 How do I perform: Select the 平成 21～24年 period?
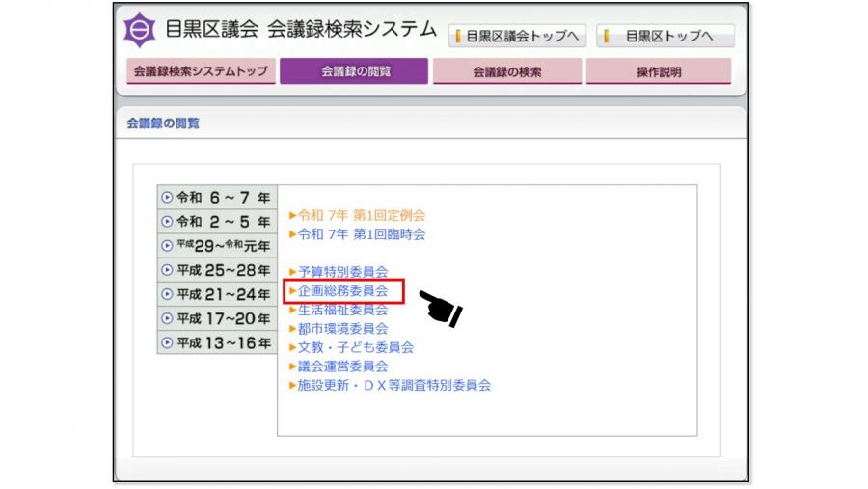click(217, 294)
